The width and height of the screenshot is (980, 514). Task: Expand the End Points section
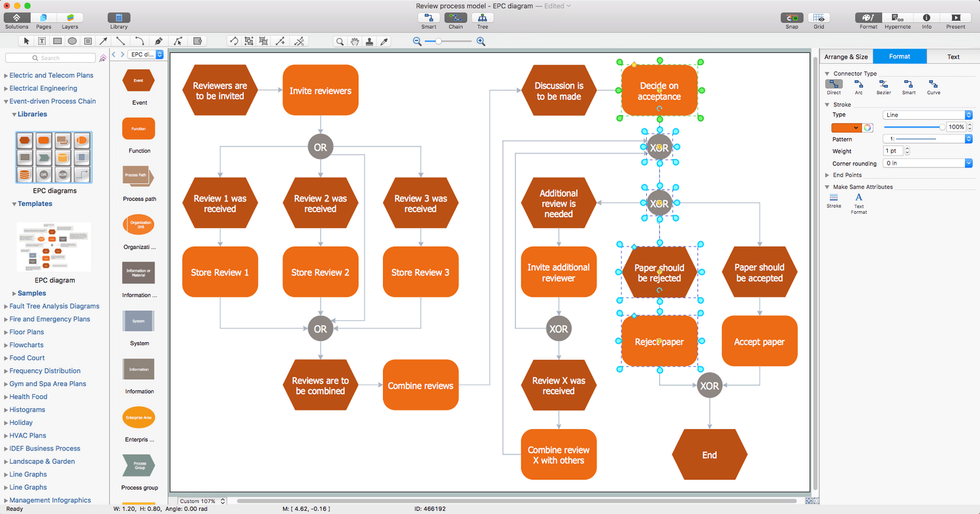[x=827, y=175]
